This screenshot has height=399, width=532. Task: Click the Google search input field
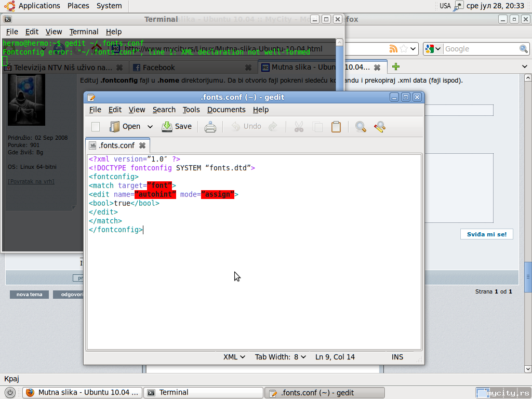[x=481, y=49]
